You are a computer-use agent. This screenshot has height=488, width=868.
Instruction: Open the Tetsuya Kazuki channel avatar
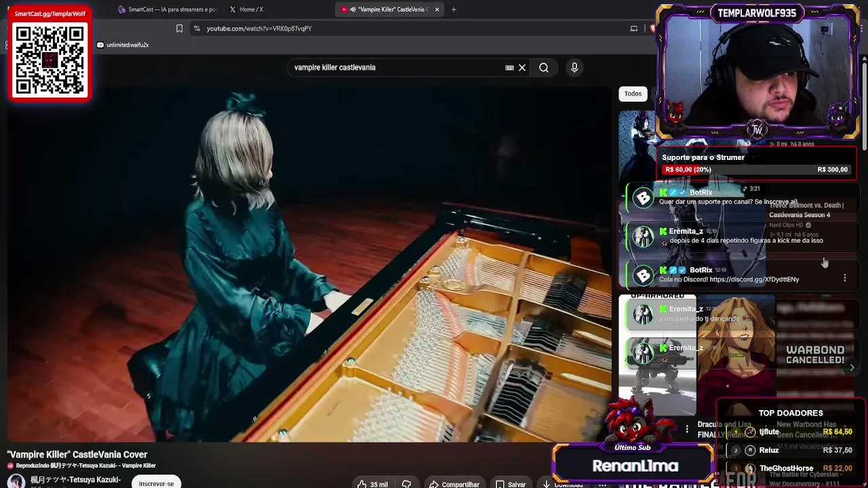(x=16, y=481)
